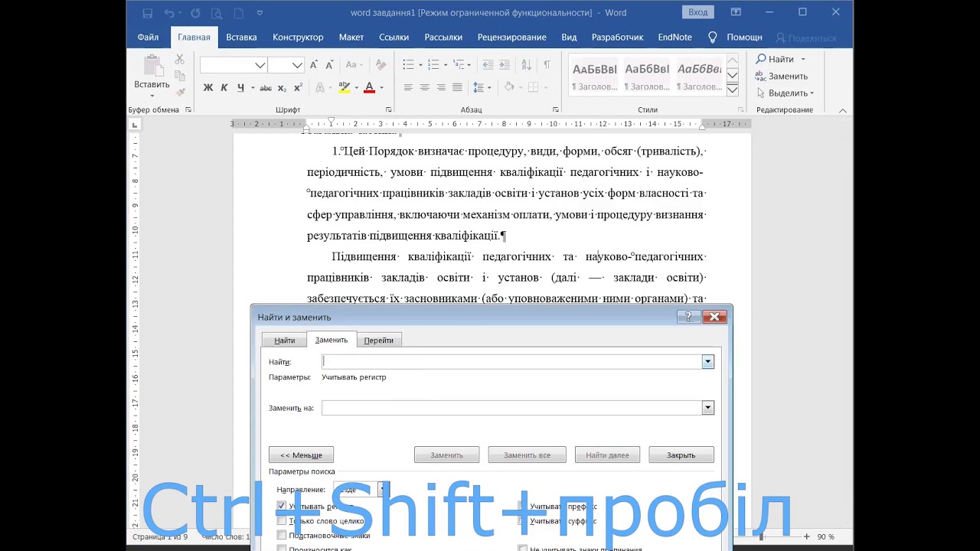This screenshot has height=551, width=980.
Task: Check the 'Только слово целиком' checkbox
Action: point(282,520)
